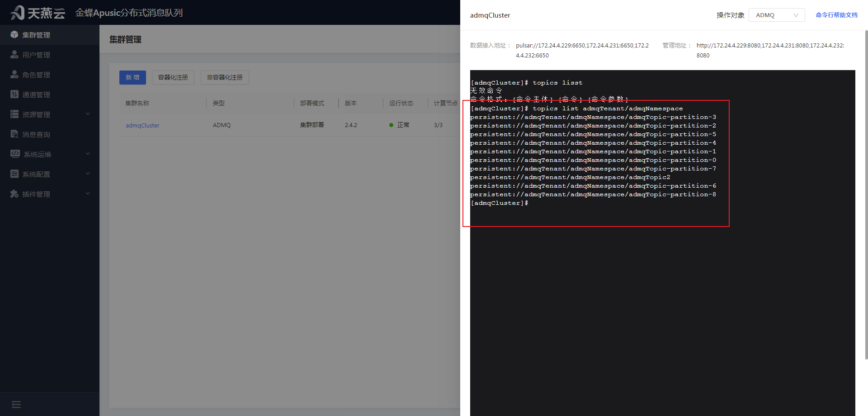Viewport: 868px width, 416px height.
Task: Expand the 系统运维 submenu chevron
Action: [88, 154]
